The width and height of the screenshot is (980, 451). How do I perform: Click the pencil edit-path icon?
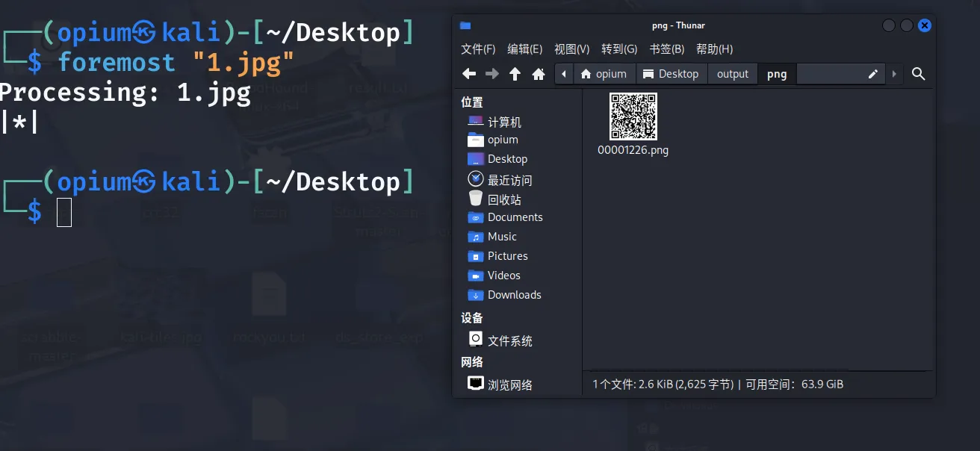click(x=872, y=74)
